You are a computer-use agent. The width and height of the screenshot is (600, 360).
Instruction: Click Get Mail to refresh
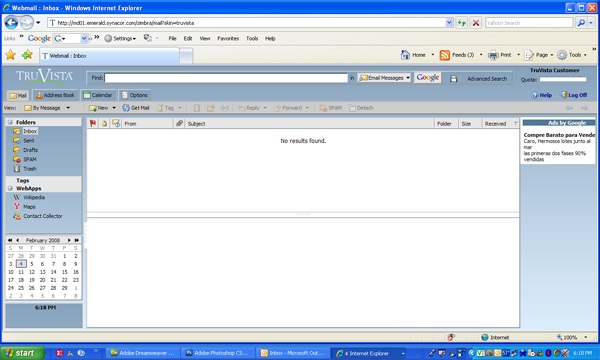(136, 108)
